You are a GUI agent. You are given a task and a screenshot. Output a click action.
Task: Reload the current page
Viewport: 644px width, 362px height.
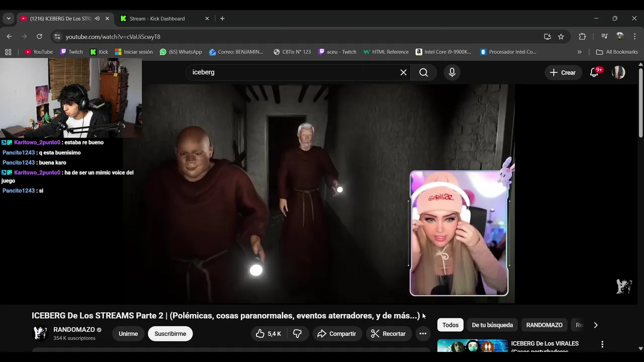click(39, 37)
